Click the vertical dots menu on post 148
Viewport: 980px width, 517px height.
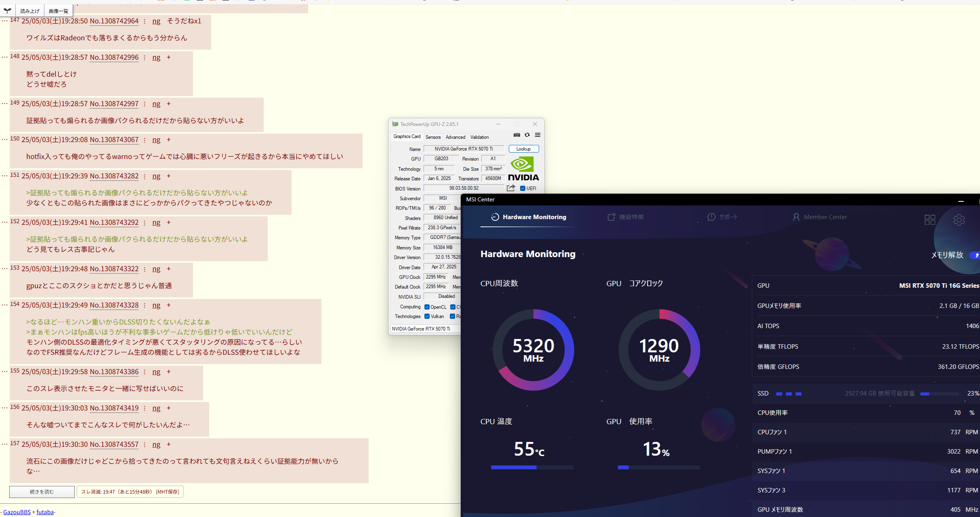point(144,58)
